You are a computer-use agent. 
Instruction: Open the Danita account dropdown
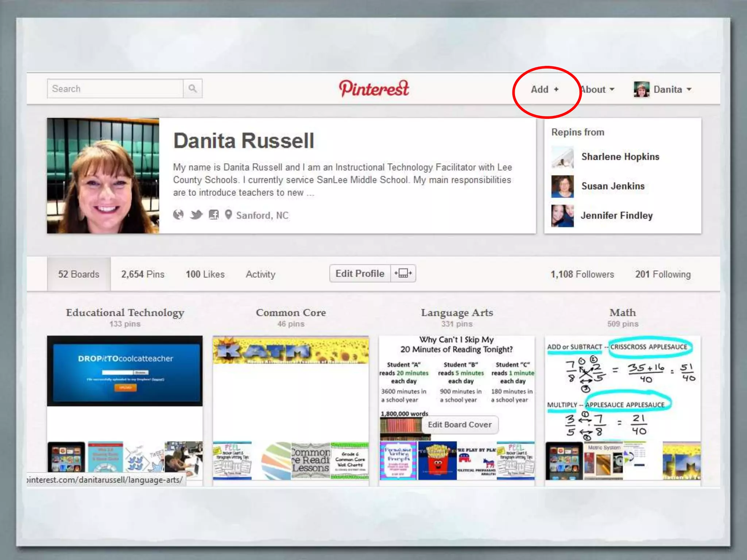pyautogui.click(x=672, y=90)
